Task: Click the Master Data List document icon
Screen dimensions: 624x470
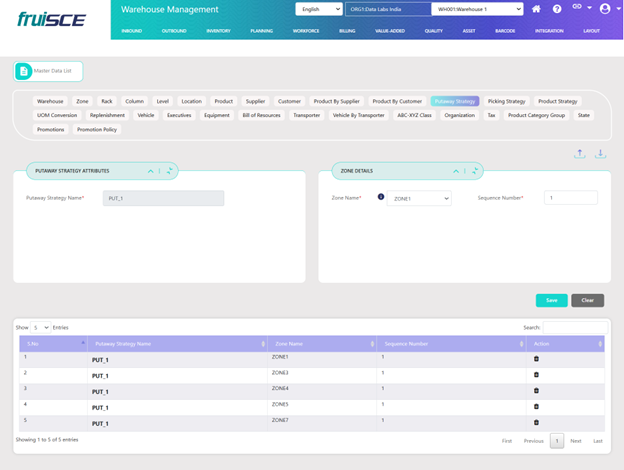Action: tap(24, 71)
